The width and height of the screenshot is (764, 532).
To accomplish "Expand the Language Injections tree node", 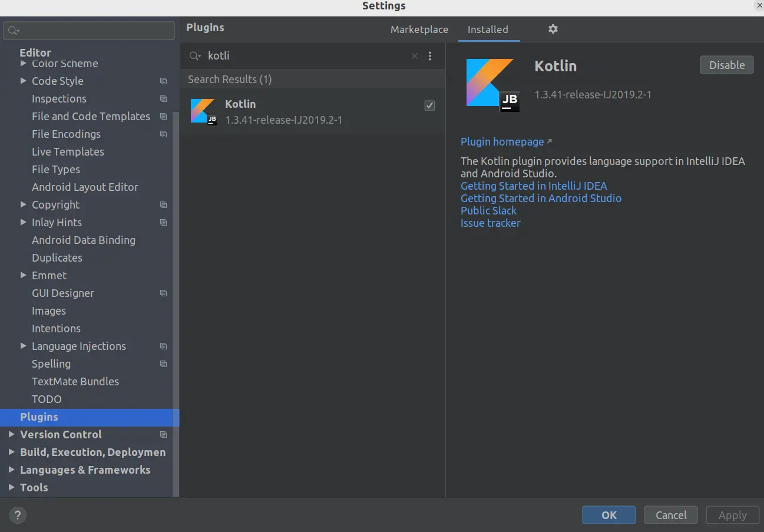I will (24, 346).
